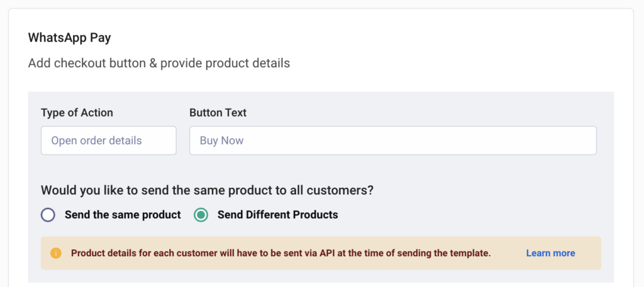This screenshot has width=644, height=287.
Task: Click the "Type of Action" field label
Action: coord(77,113)
